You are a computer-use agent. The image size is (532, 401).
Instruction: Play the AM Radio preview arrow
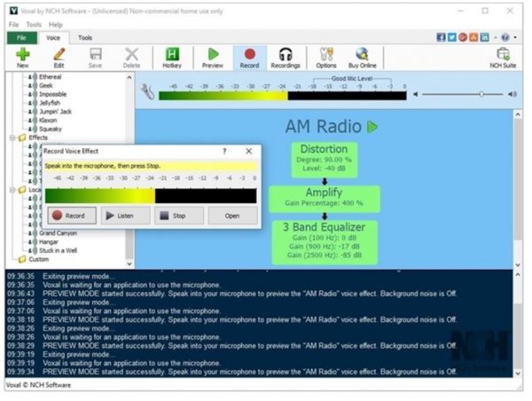[x=372, y=127]
